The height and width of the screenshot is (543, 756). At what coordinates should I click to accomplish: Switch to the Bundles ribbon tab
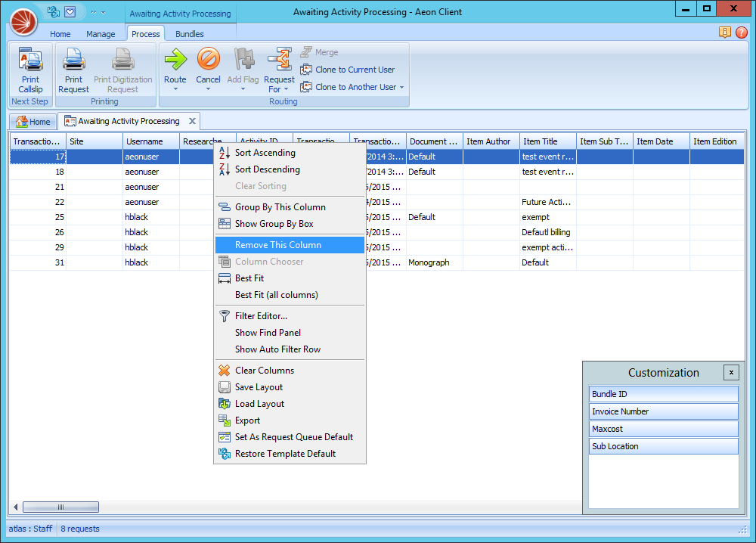coord(189,34)
